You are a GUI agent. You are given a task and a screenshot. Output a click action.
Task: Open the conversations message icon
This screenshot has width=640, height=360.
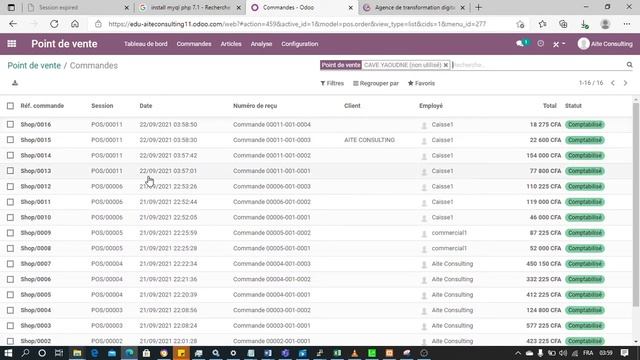520,44
